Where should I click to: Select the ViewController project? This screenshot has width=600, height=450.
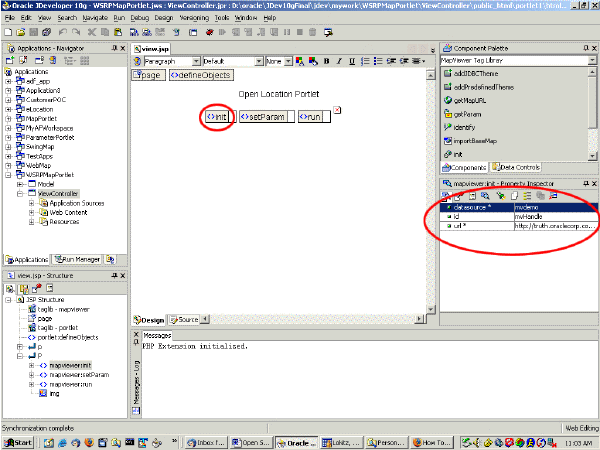pos(58,194)
